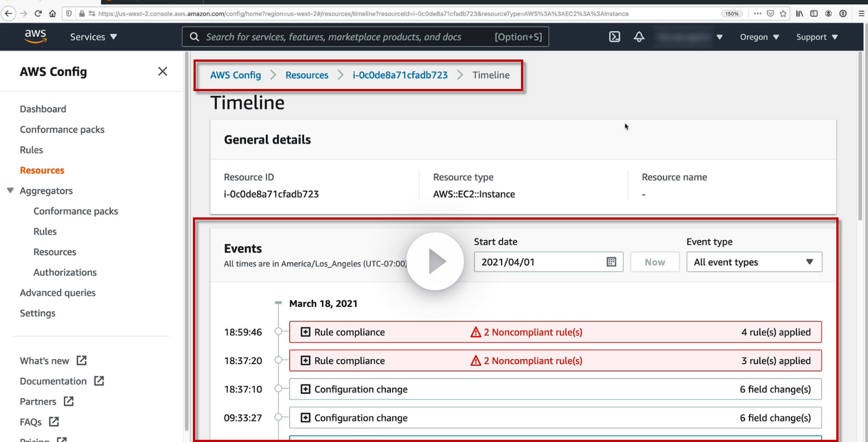Click the warning icon on the 18:59:46 event
Screen dimensions: 868x442
475,332
